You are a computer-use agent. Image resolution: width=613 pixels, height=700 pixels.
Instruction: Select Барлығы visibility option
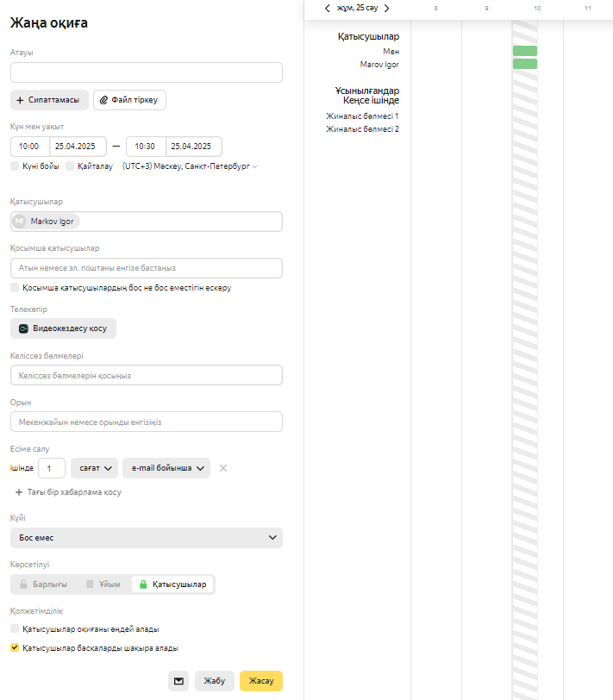point(43,584)
